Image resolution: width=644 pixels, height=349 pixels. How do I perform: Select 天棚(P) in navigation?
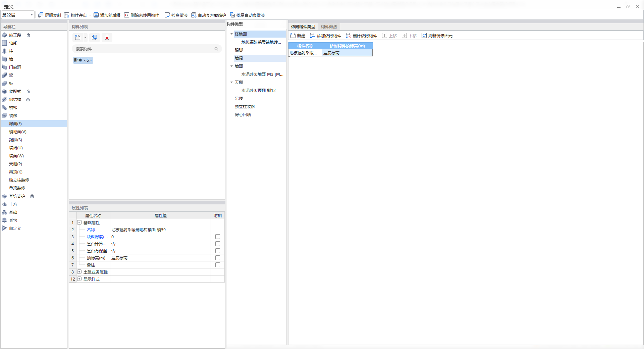pyautogui.click(x=15, y=164)
